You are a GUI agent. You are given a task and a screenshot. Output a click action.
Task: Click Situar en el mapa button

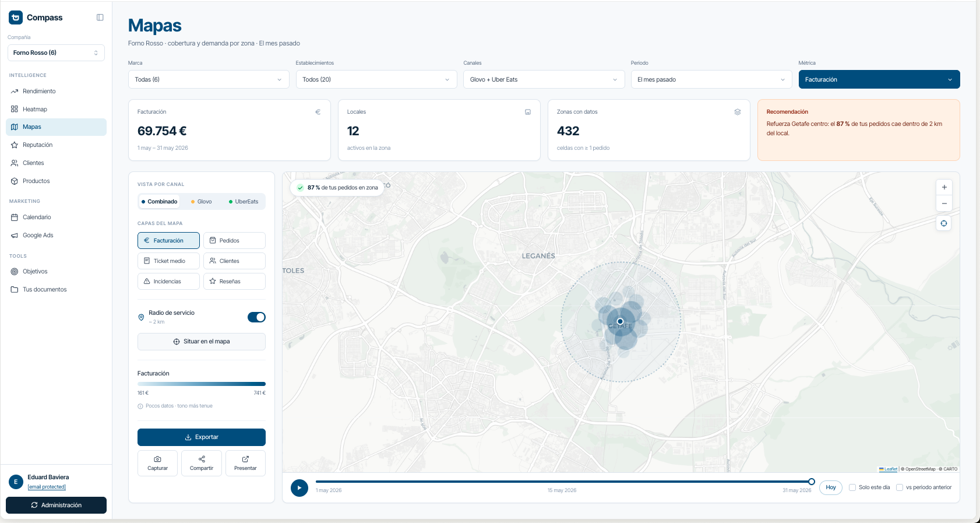[202, 342]
